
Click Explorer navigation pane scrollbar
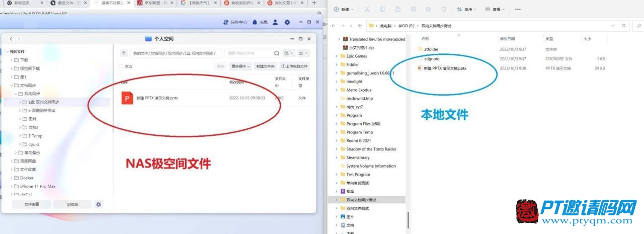pyautogui.click(x=409, y=220)
